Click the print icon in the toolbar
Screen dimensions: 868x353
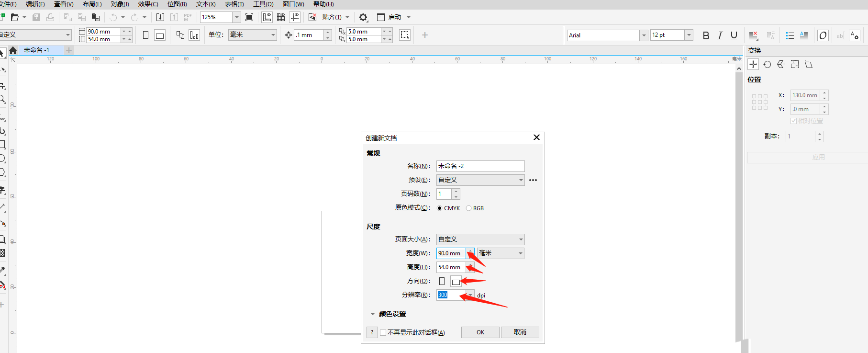tap(50, 17)
